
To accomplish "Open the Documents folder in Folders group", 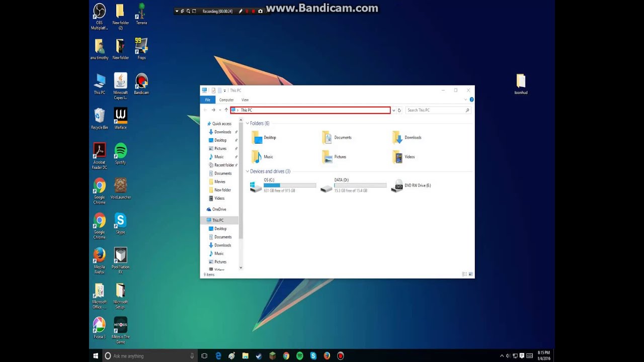I will tap(337, 137).
